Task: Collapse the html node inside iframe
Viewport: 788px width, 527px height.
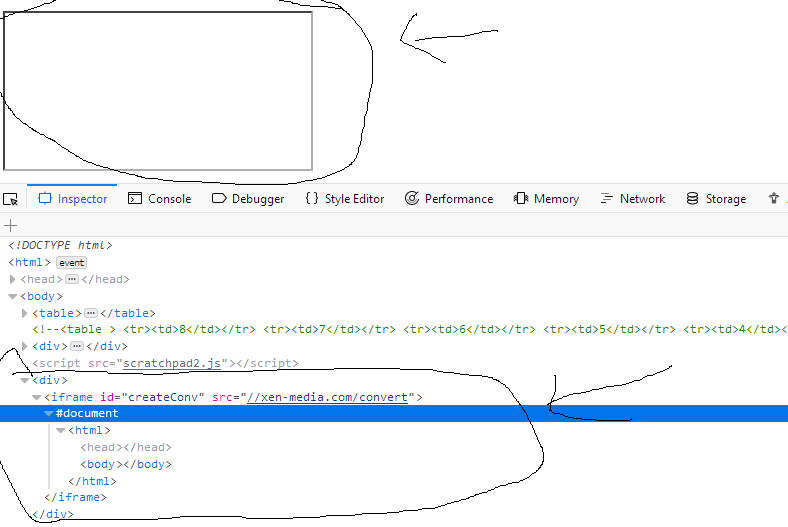Action: (x=60, y=431)
